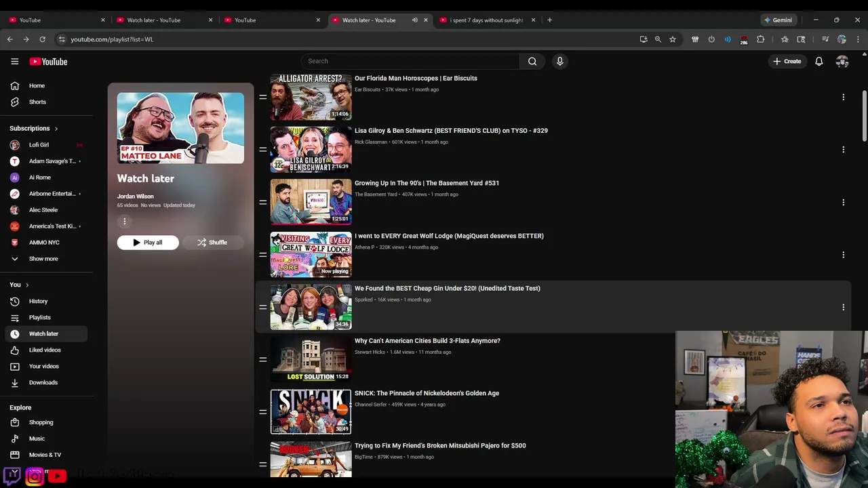Click the power-symbol extension icon

711,39
